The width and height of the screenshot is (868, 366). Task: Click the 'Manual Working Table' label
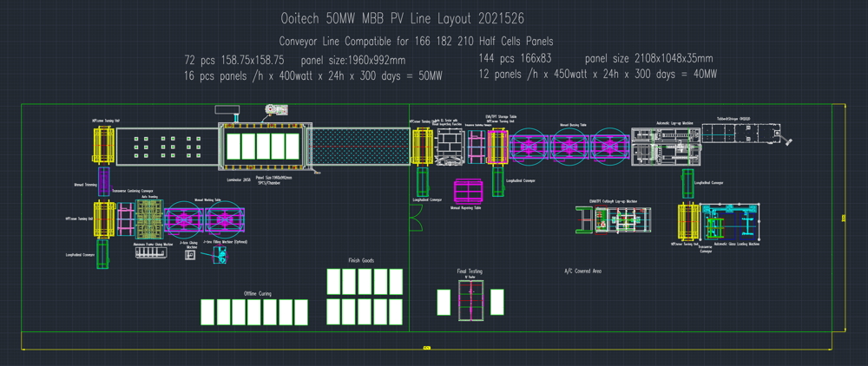tap(207, 200)
